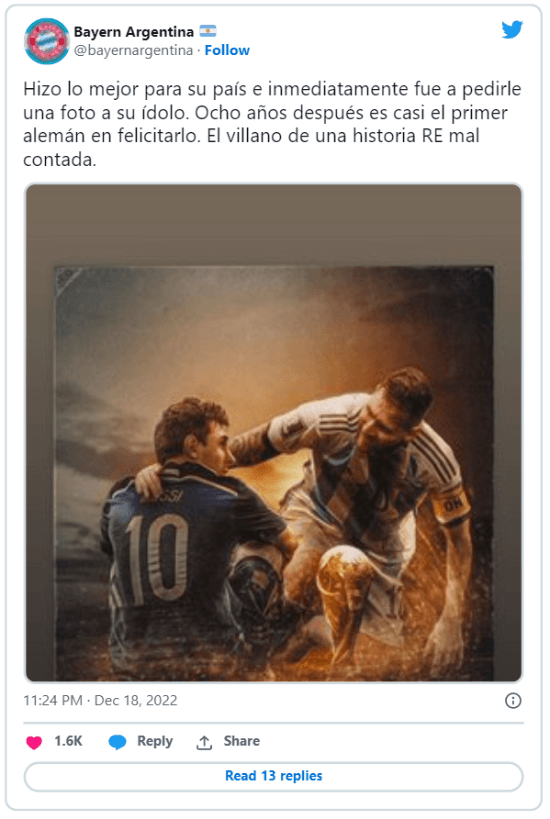Click the Spanish tweet text paragraph
The width and height of the screenshot is (550, 819).
pos(272,124)
